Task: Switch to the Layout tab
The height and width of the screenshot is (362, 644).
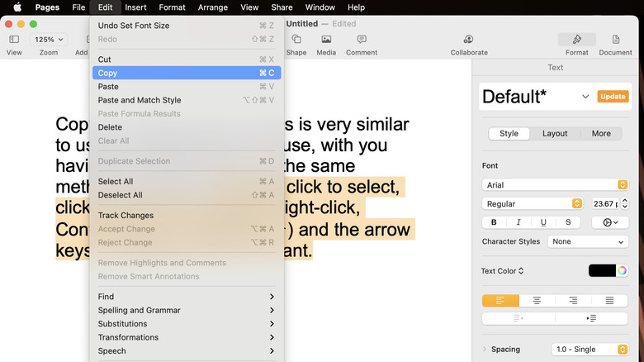Action: point(555,133)
